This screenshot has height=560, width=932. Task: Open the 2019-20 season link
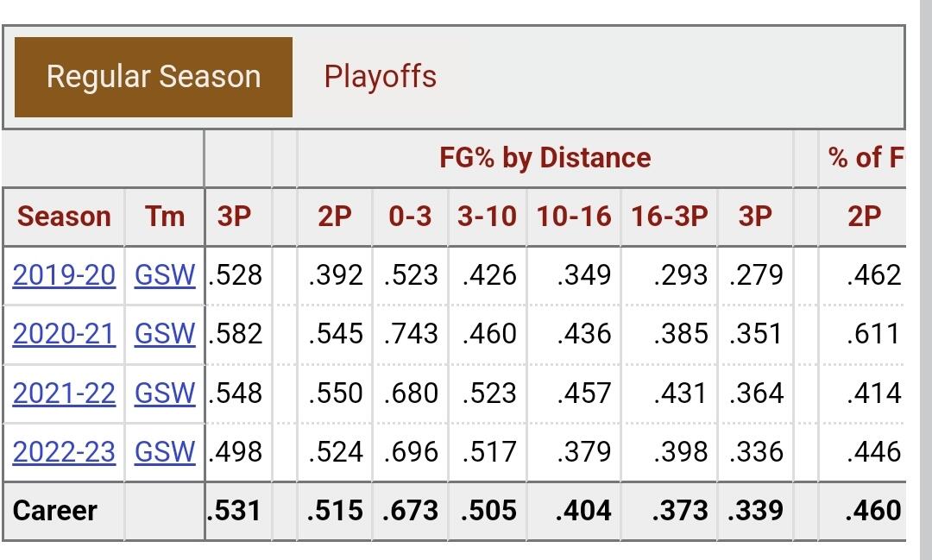(x=64, y=275)
